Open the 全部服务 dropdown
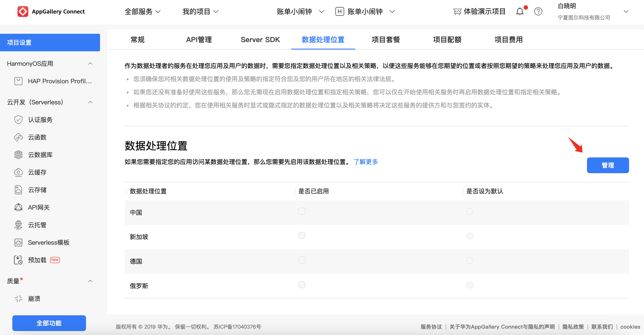The height and width of the screenshot is (335, 644). click(143, 11)
